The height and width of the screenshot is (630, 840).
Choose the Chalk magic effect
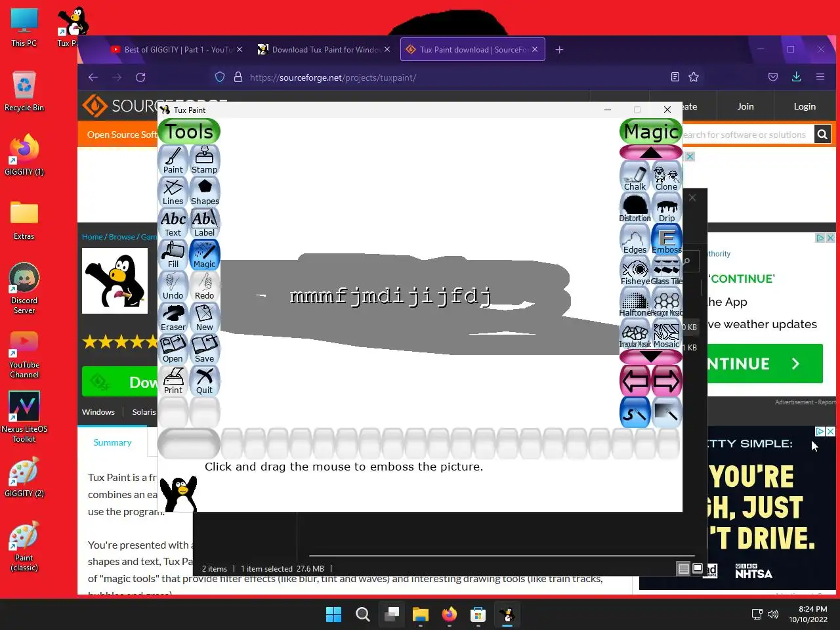635,177
